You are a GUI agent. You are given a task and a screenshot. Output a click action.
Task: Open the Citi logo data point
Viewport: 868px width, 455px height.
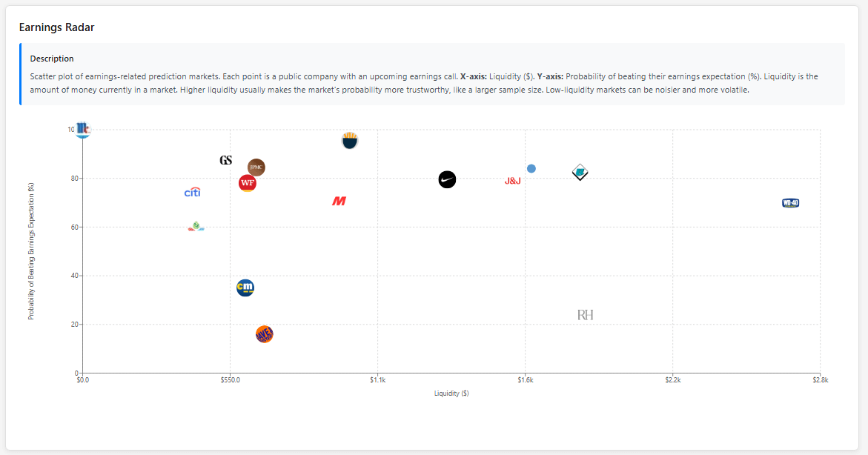pos(193,193)
